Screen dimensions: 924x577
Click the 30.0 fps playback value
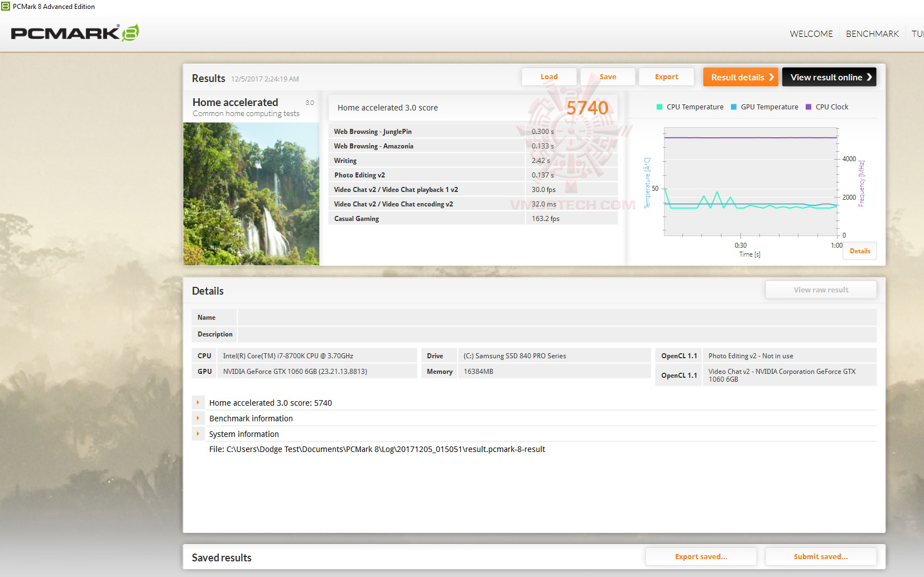tap(543, 190)
